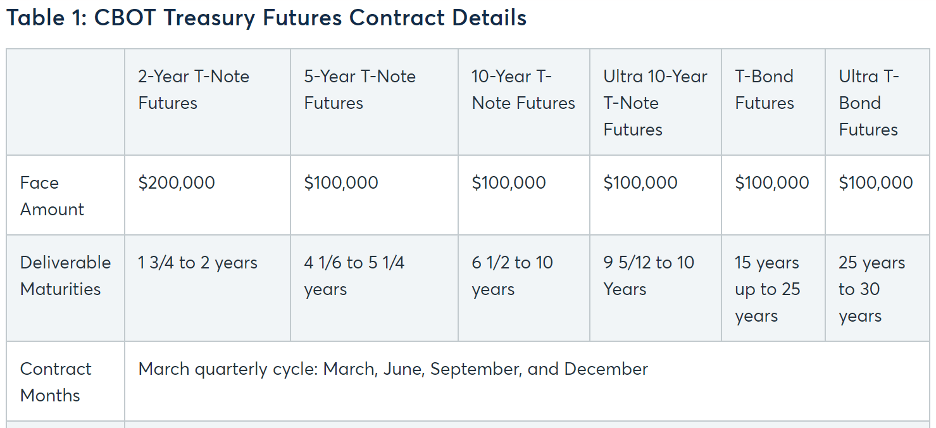Select the 4 1/6 to 5 1/4 years cell

tap(374, 288)
